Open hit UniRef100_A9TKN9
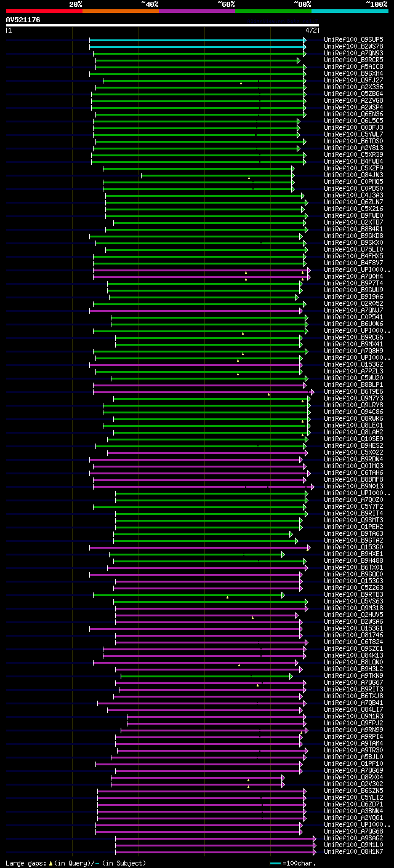 tap(353, 676)
